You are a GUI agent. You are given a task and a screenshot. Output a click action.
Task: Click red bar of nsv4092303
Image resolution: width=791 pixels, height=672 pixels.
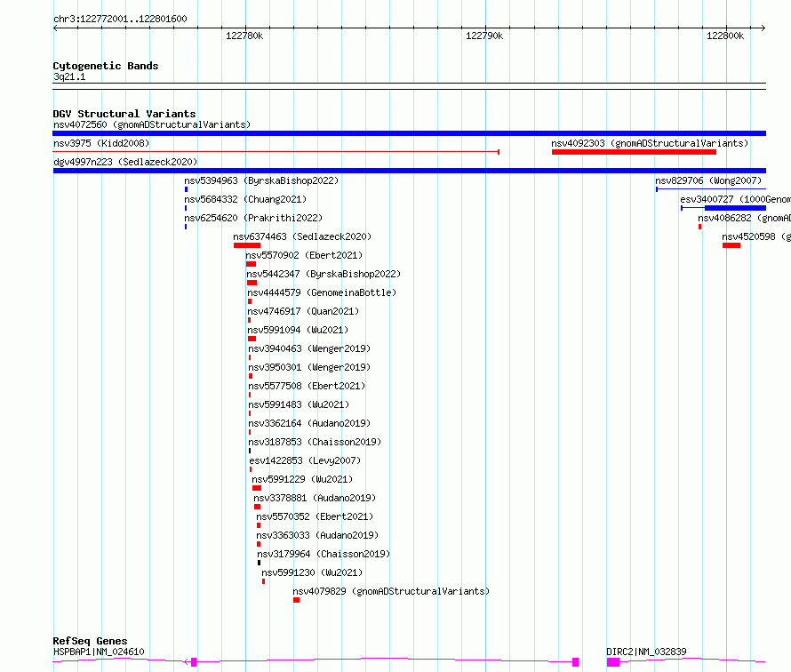(634, 152)
